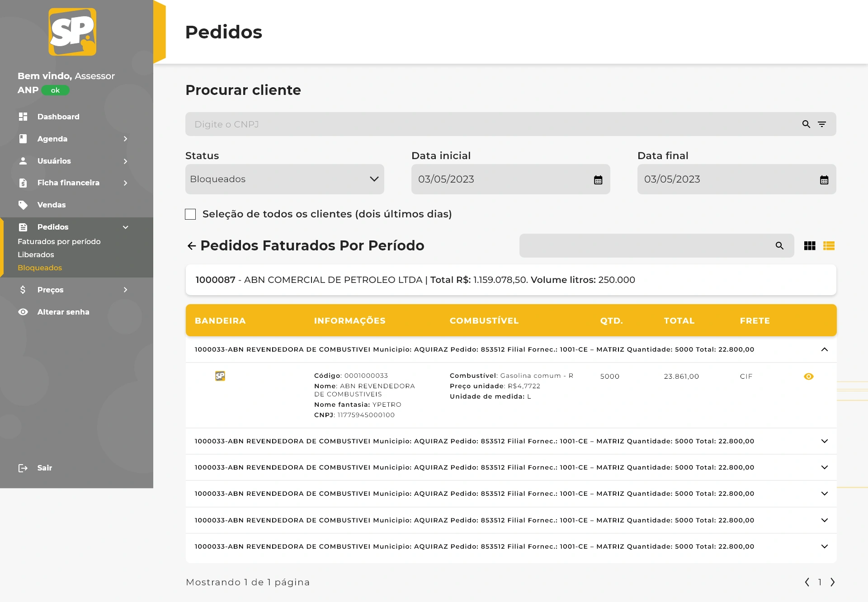Expand the last order row chevron
868x602 pixels.
click(824, 546)
